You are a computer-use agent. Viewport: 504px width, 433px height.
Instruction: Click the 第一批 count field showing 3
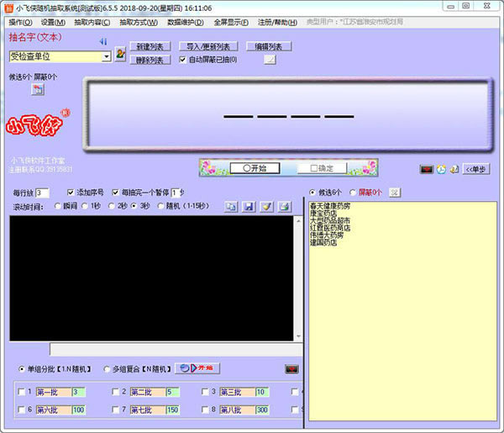coord(78,392)
